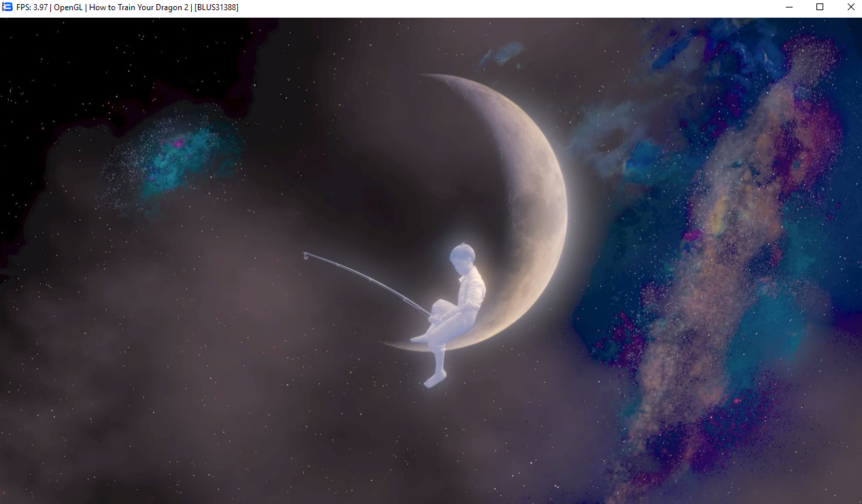Click the small blue cloud above the moon
This screenshot has height=504, width=862.
(504, 53)
